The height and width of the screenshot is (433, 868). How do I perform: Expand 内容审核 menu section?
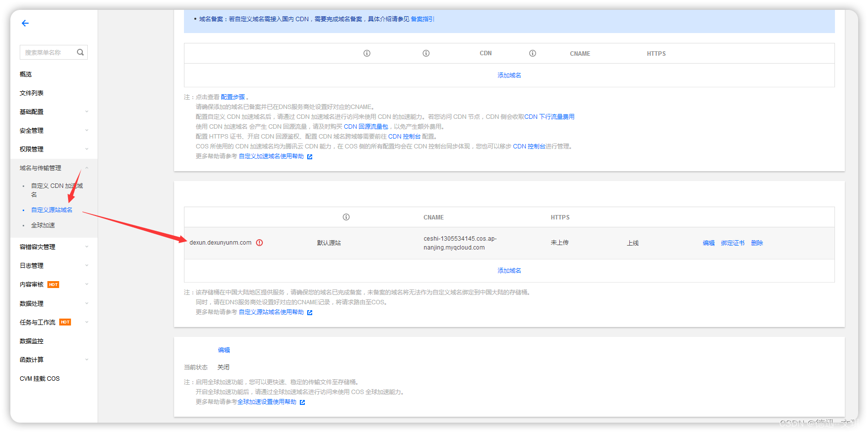click(54, 285)
